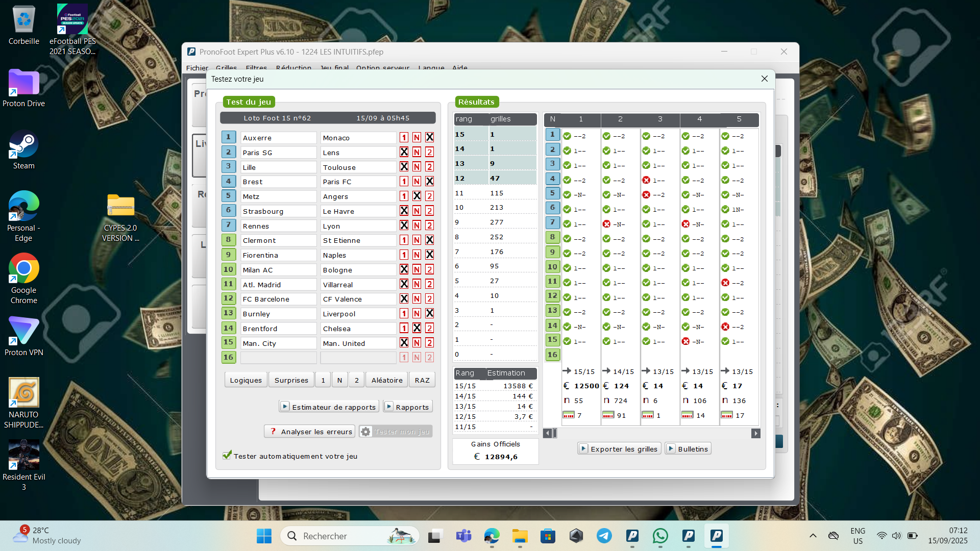
Task: Click the play icon beside Exporter les grilles
Action: coord(583,448)
